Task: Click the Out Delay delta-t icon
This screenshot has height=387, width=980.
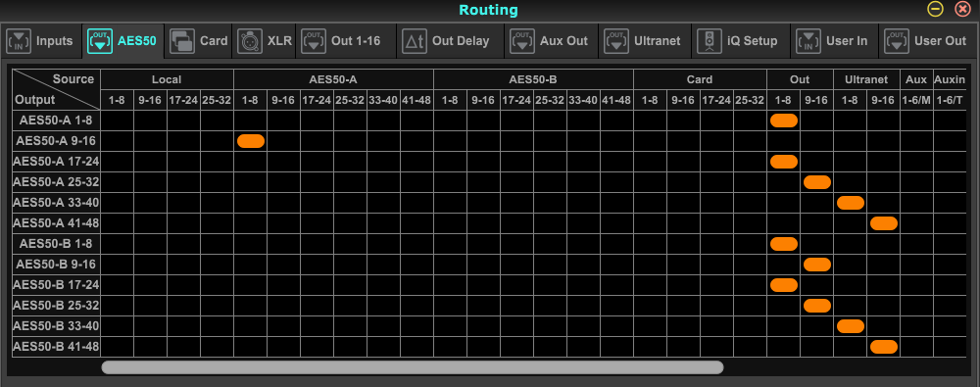Action: coord(414,41)
